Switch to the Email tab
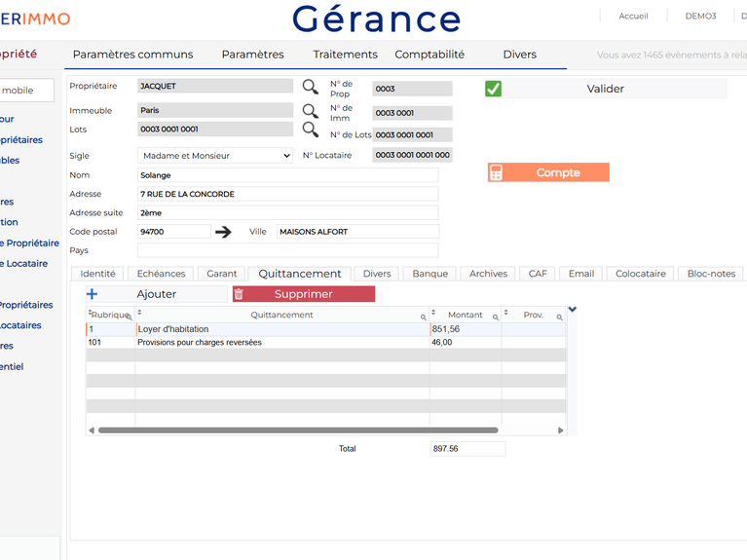The height and width of the screenshot is (560, 747). click(x=581, y=274)
